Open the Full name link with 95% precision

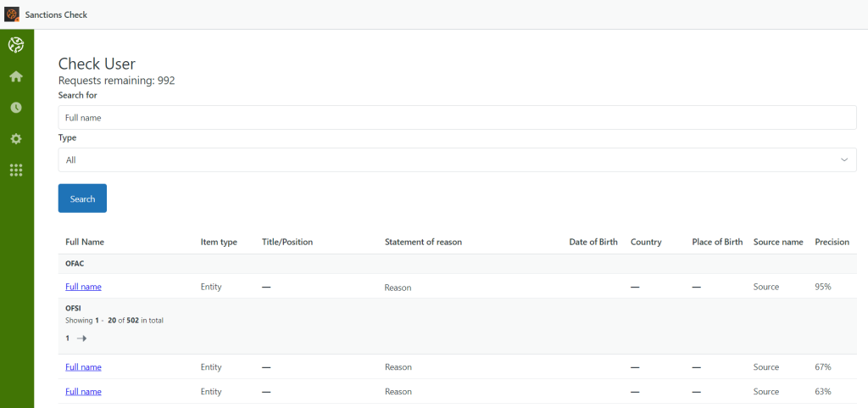point(83,287)
